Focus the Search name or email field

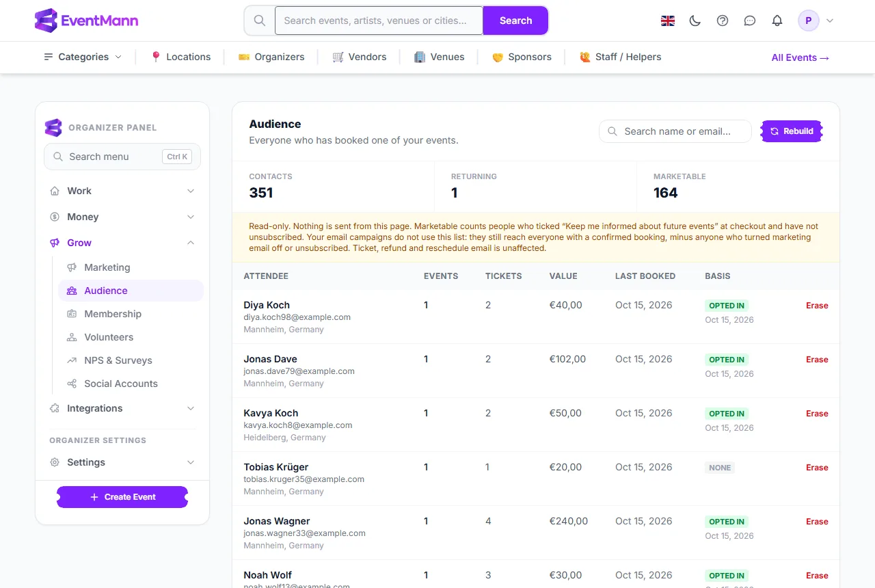(675, 131)
